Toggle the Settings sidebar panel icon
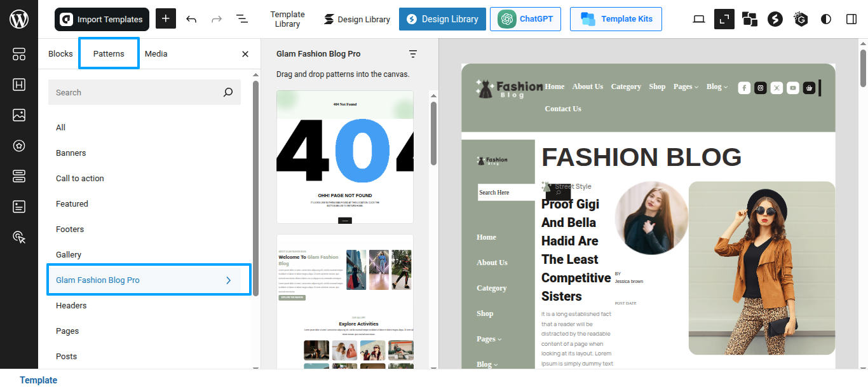This screenshot has height=391, width=868. coord(851,19)
